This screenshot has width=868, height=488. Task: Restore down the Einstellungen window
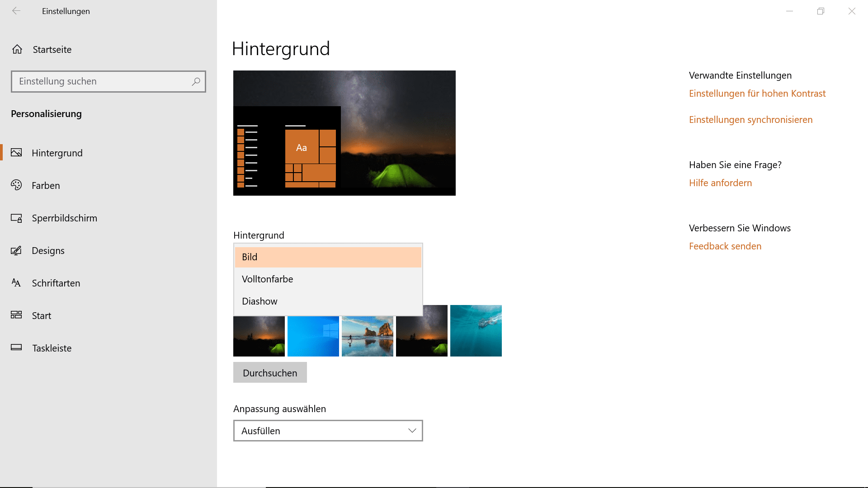click(x=821, y=11)
